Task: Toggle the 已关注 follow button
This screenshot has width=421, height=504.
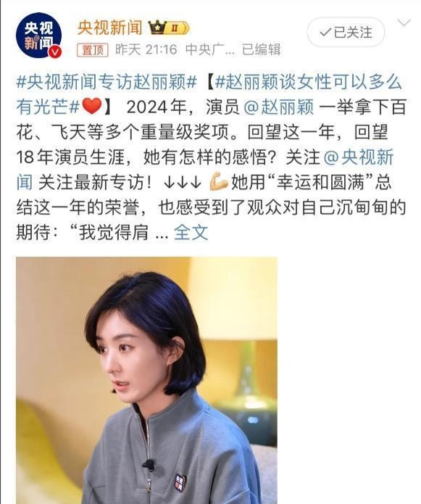Action: pos(346,32)
